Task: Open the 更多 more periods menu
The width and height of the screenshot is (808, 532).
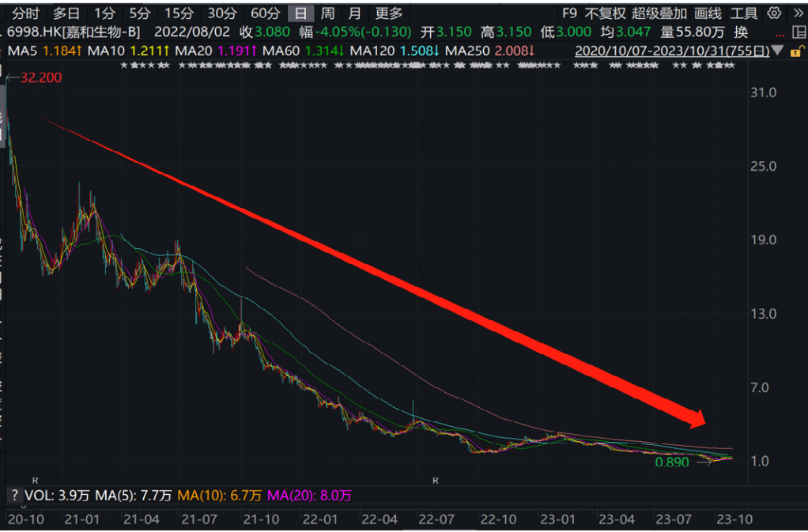Action: pyautogui.click(x=388, y=13)
